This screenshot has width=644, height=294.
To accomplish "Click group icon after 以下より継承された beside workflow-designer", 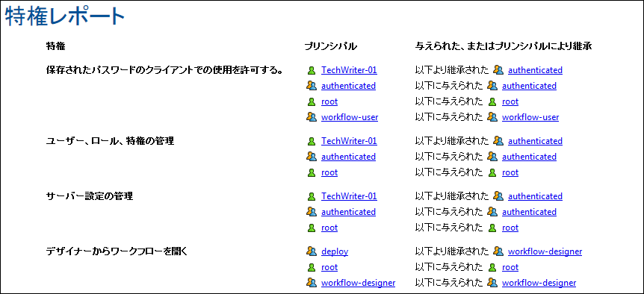I will coord(498,251).
